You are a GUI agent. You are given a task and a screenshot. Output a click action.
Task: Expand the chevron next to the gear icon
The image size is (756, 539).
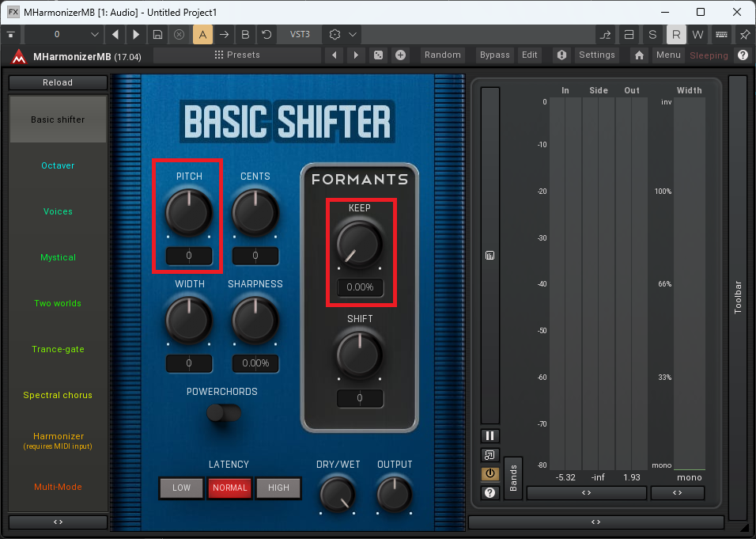coord(353,34)
